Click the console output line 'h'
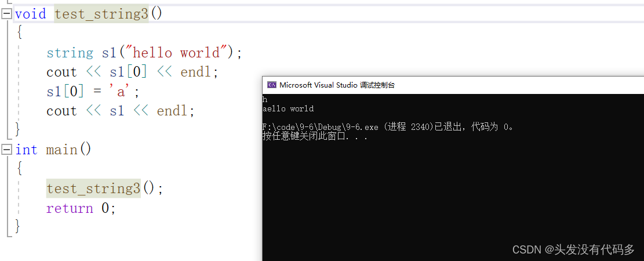644x261 pixels. pos(265,100)
